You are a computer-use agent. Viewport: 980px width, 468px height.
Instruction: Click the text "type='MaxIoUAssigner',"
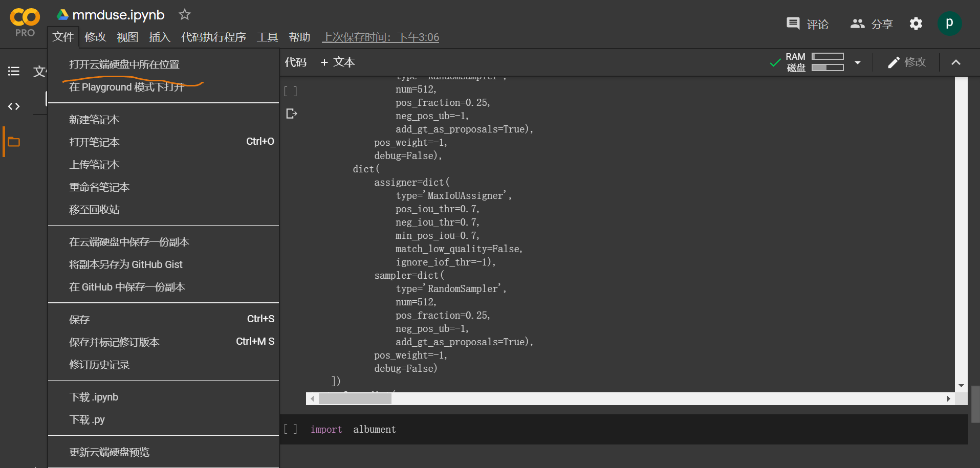pyautogui.click(x=453, y=195)
